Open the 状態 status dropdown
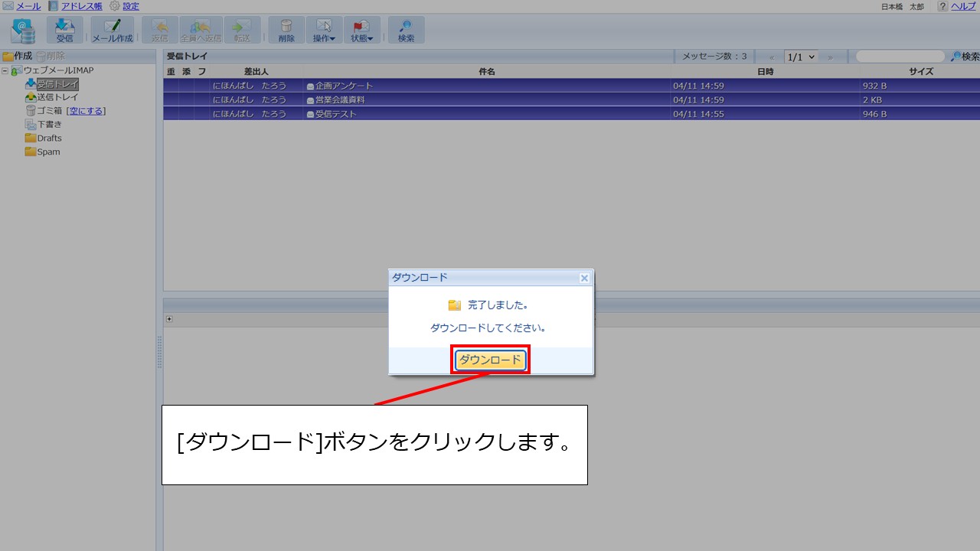980x551 pixels. pyautogui.click(x=361, y=33)
